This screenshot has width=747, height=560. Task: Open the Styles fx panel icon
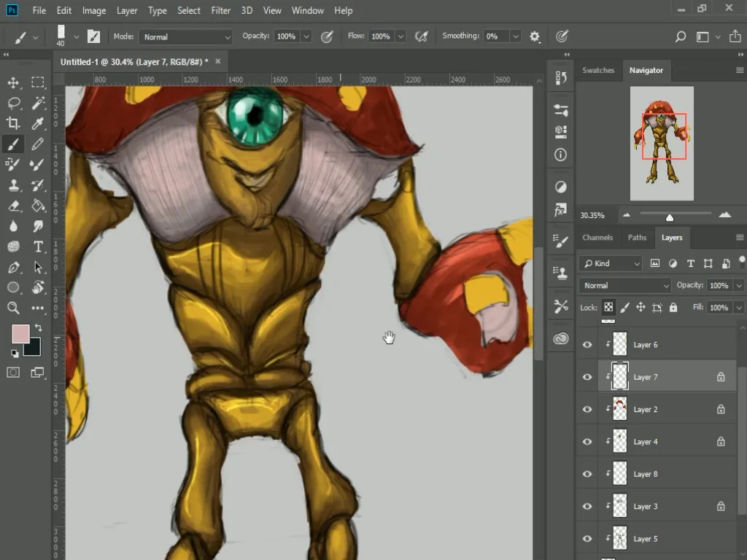point(561,209)
